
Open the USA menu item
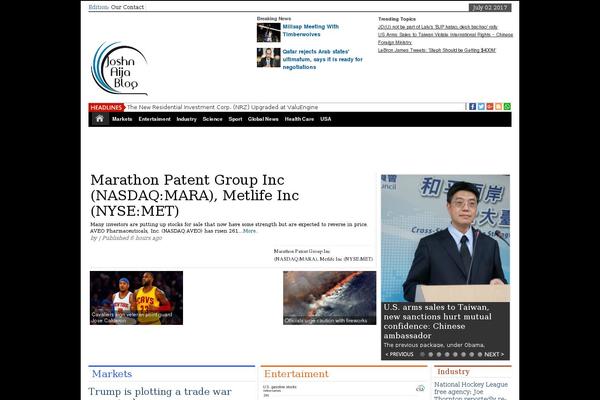[x=326, y=119]
